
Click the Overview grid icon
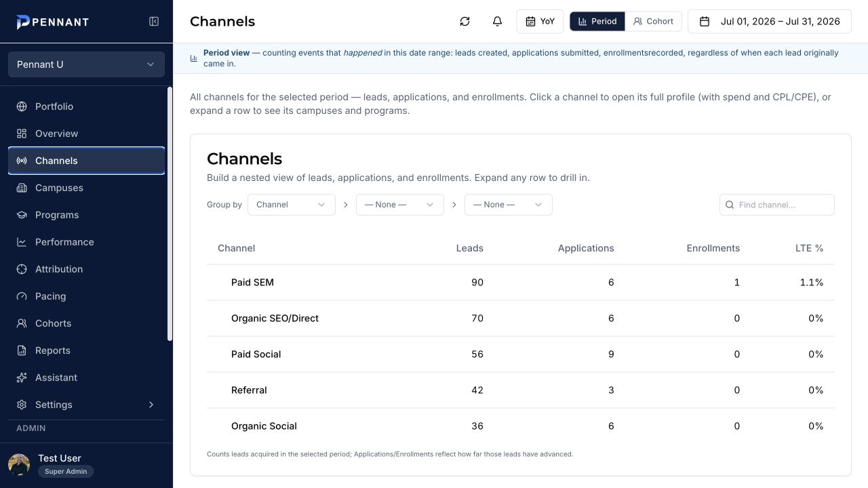22,134
